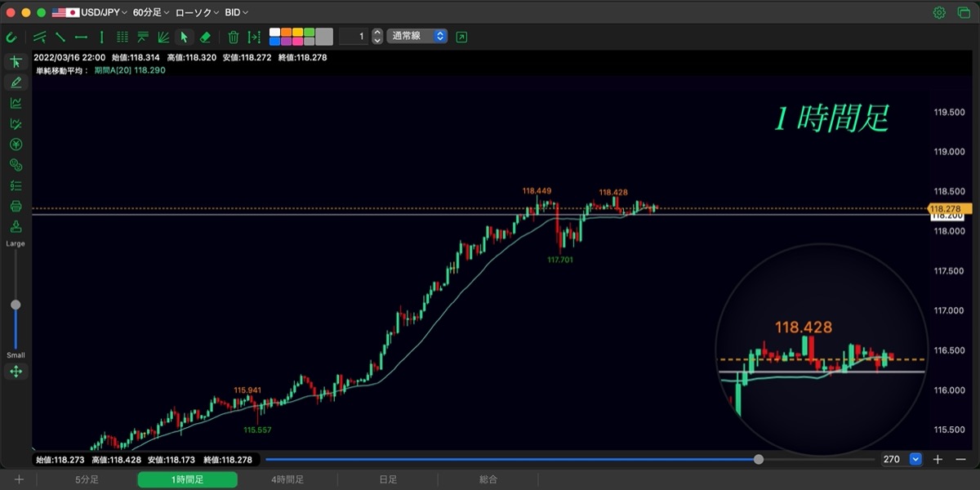Click the print icon in sidebar
980x490 pixels.
tap(16, 206)
